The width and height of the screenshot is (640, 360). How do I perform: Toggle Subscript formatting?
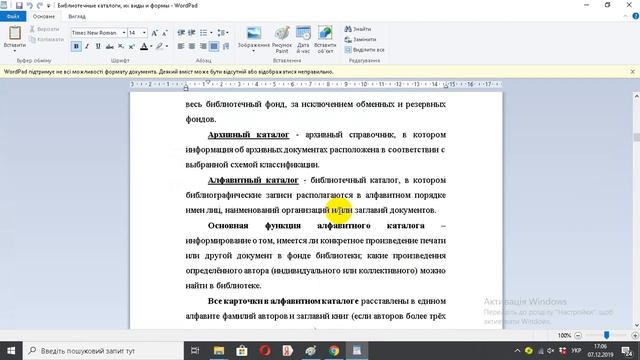(x=121, y=46)
